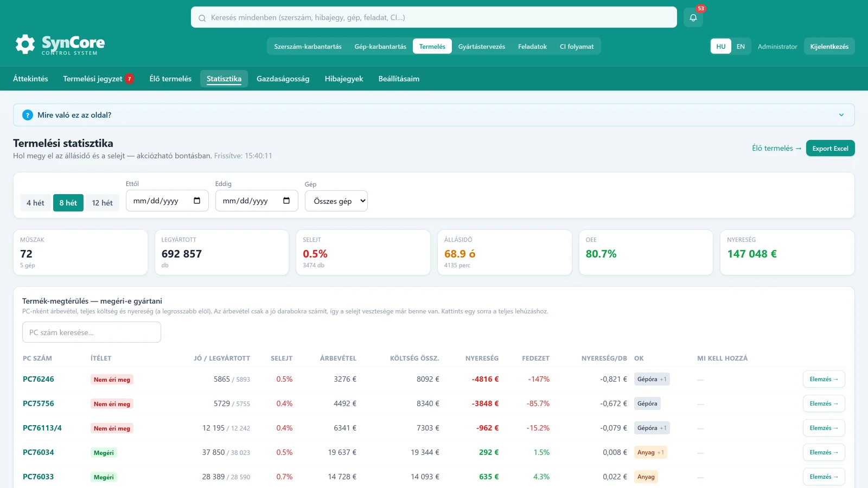
Task: Click Elemzés button for PC76034
Action: [824, 452]
